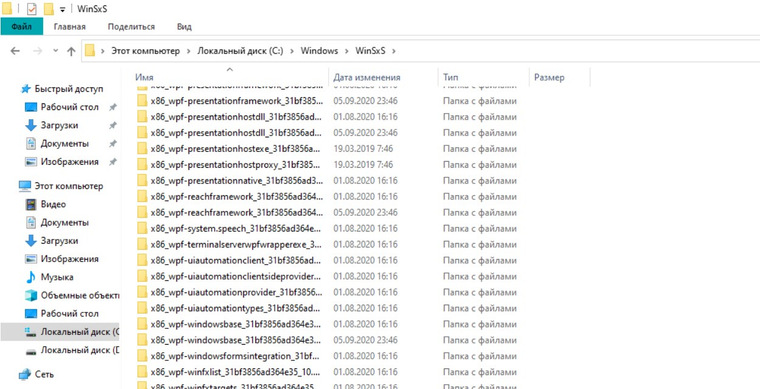Open the Файл ribbon tab
Image resolution: width=760 pixels, height=389 pixels.
(x=21, y=27)
